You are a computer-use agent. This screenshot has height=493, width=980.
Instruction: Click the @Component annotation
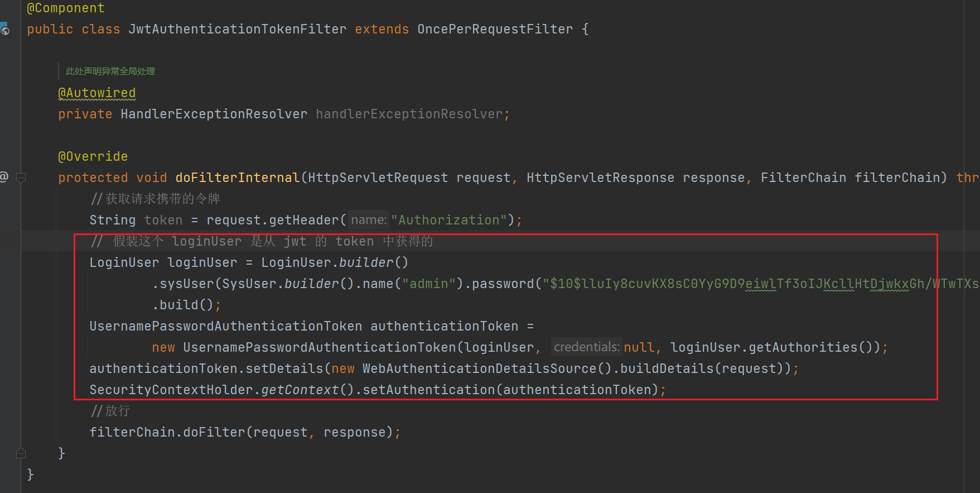tap(65, 8)
